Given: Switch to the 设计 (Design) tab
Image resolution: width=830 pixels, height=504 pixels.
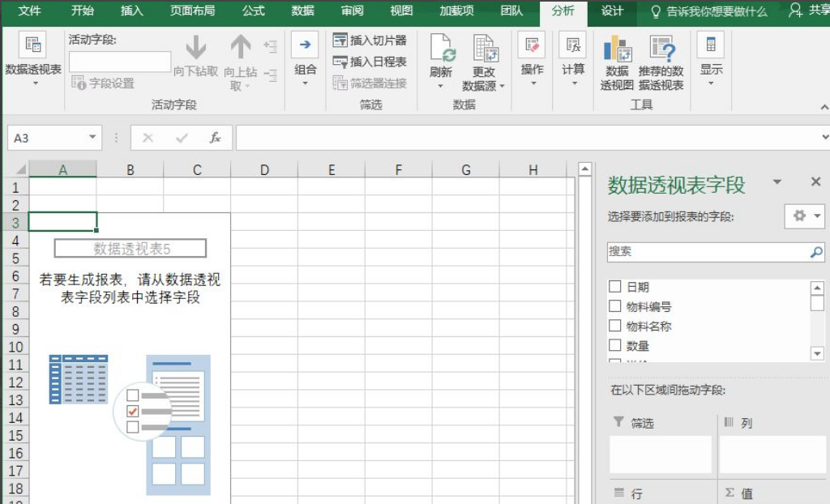Looking at the screenshot, I should [612, 11].
